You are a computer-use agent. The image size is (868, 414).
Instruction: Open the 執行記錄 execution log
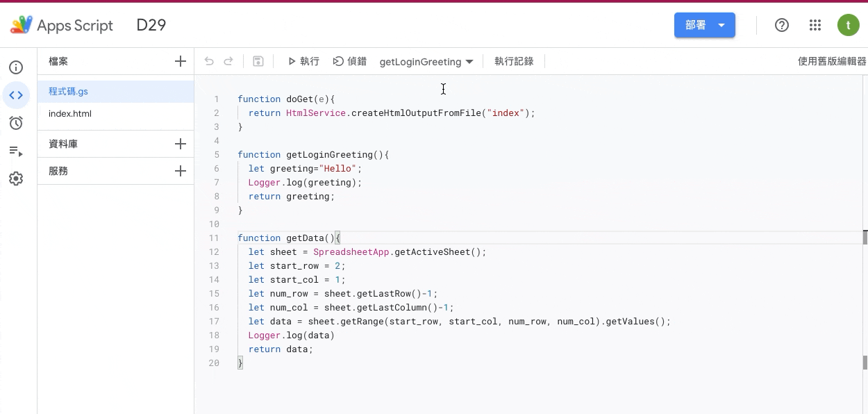(514, 61)
